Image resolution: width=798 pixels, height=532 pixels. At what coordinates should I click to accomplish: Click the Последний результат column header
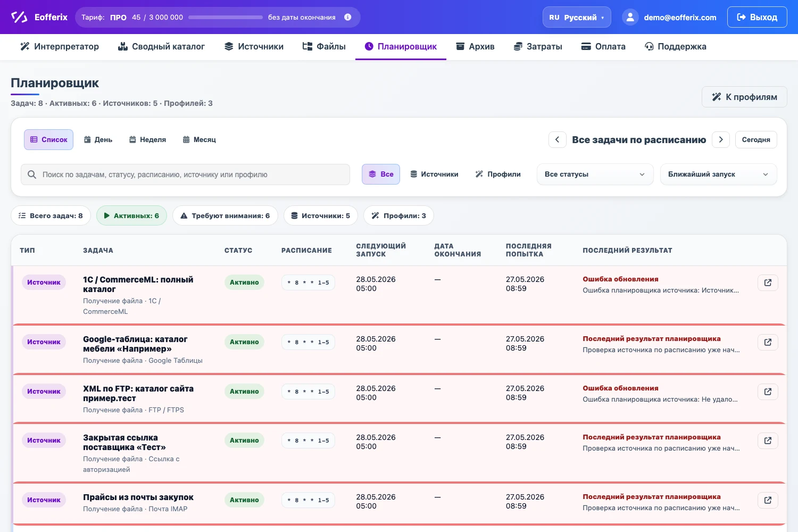627,250
